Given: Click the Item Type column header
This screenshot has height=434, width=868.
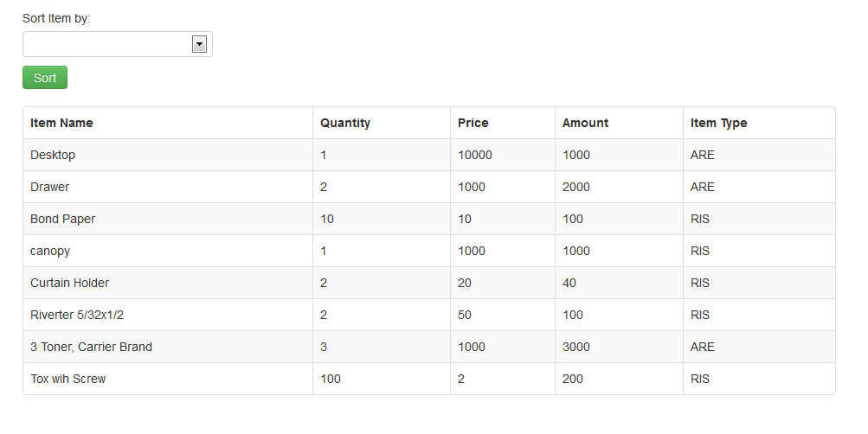Looking at the screenshot, I should 718,123.
